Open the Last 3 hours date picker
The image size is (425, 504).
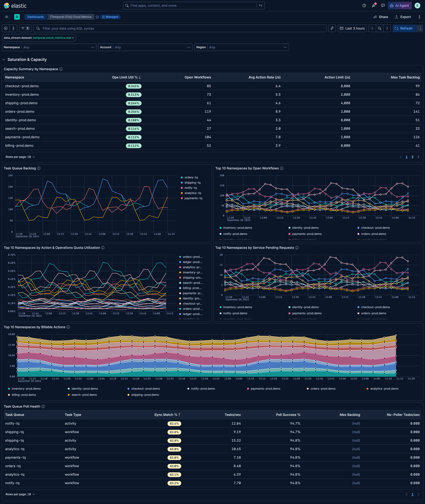[x=352, y=28]
